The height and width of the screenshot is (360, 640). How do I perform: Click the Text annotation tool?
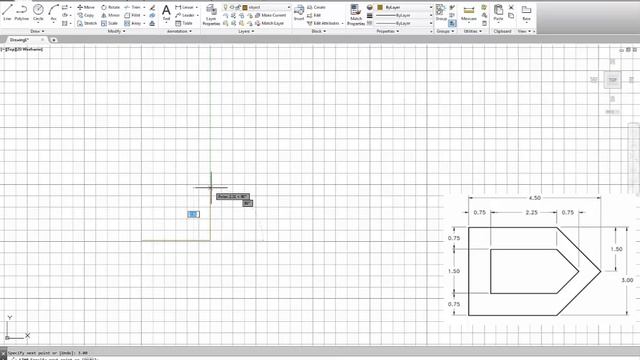coord(166,12)
